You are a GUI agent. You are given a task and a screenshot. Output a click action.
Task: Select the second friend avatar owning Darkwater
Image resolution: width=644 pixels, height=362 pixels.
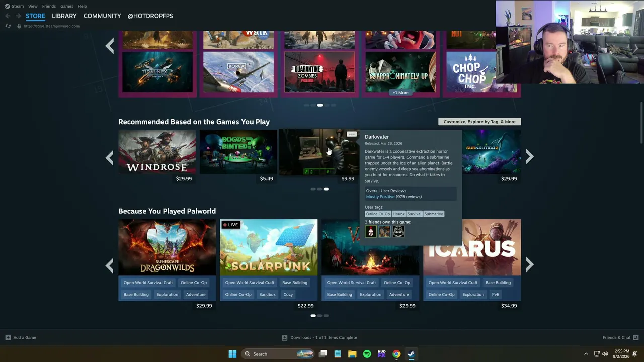click(384, 231)
